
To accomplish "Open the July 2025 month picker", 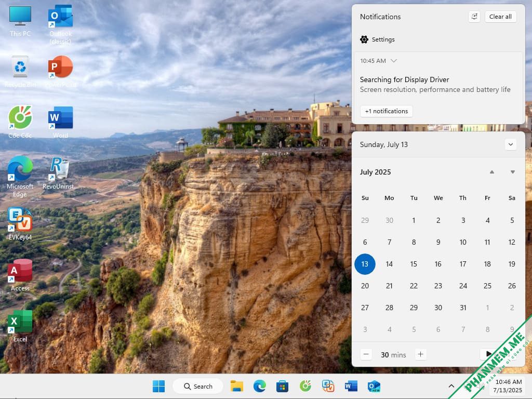I will pos(375,172).
